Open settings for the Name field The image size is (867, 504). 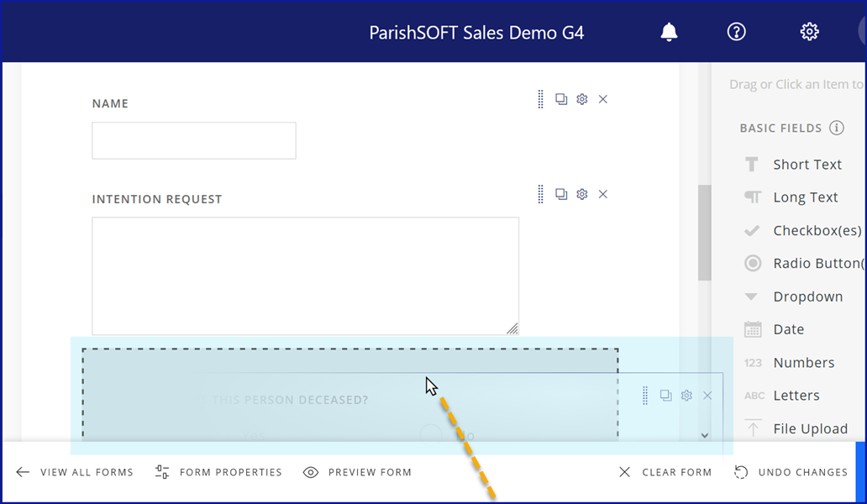coord(582,99)
